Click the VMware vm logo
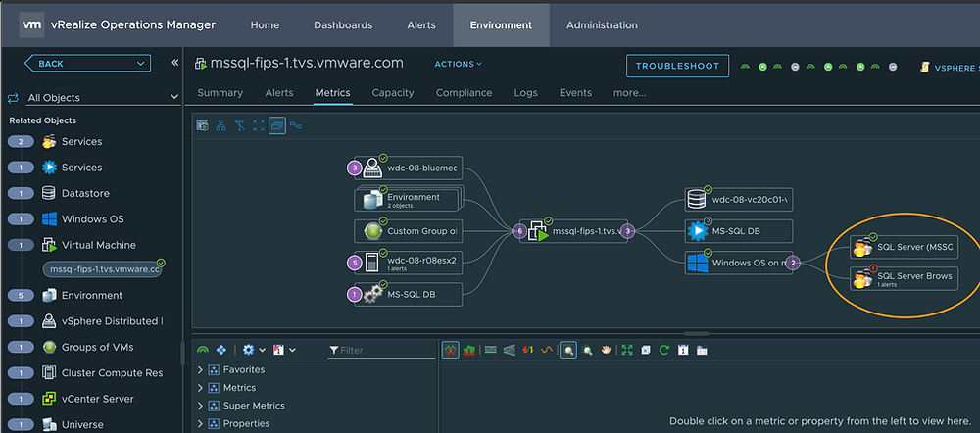Screen dimensions: 980x433 [31, 25]
